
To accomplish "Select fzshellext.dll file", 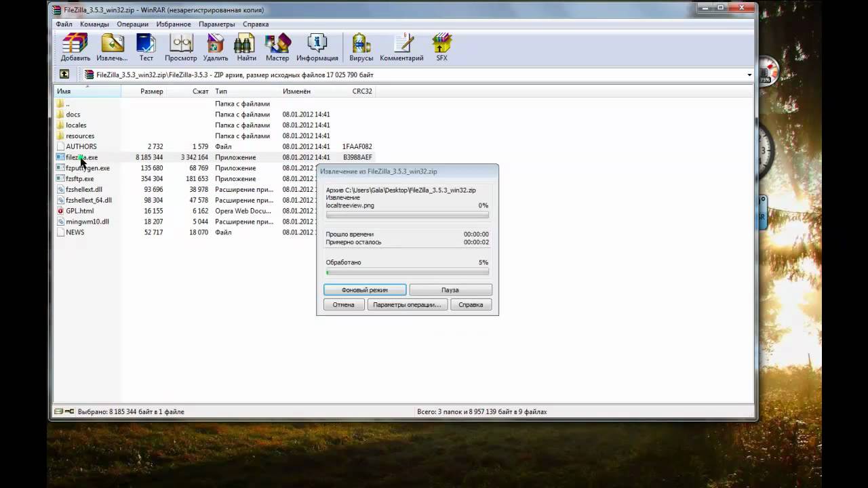I will pos(83,190).
